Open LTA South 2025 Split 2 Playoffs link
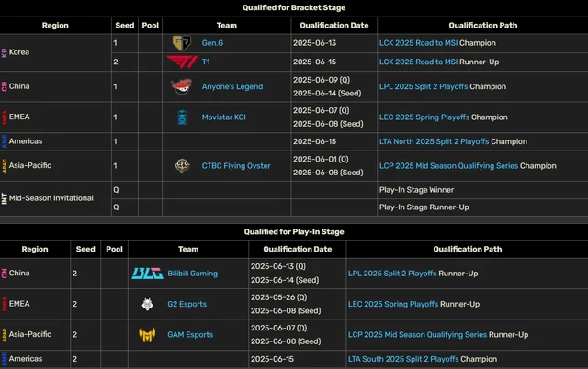The width and height of the screenshot is (588, 369). 403,359
